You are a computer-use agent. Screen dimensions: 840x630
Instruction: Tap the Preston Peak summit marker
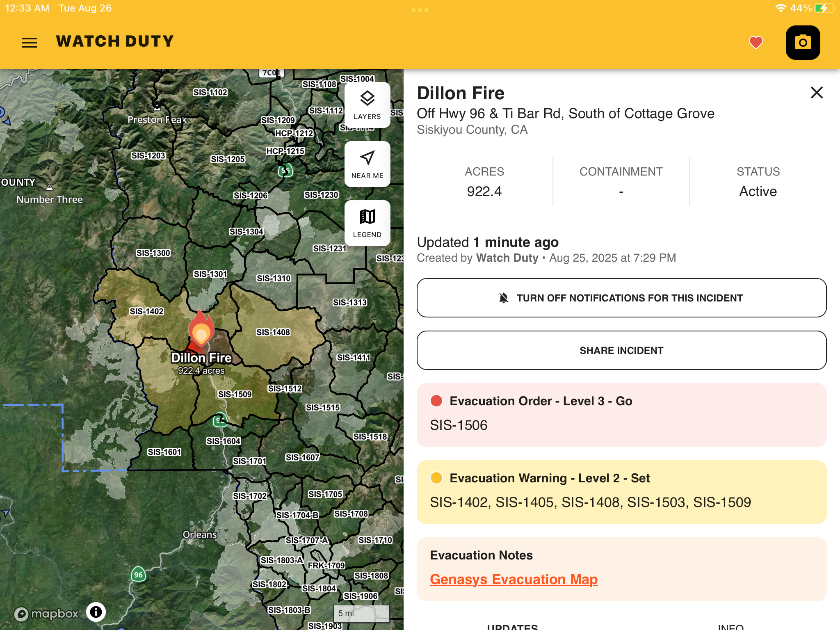tap(157, 108)
